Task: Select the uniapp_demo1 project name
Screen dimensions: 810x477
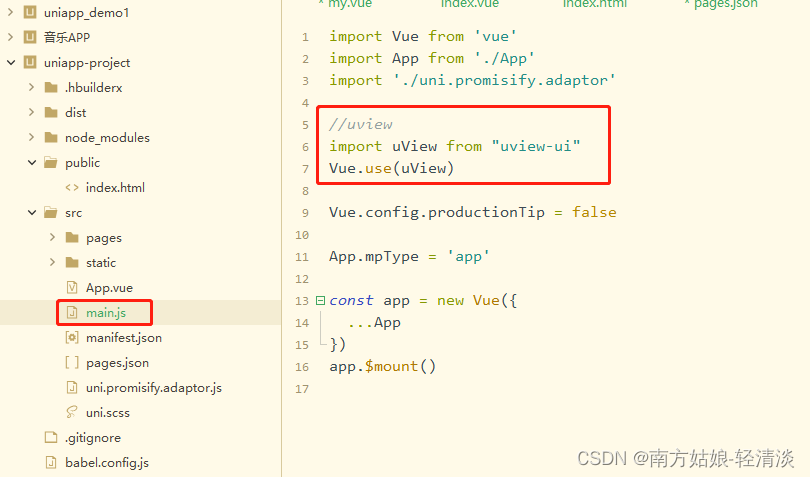Action: (87, 12)
